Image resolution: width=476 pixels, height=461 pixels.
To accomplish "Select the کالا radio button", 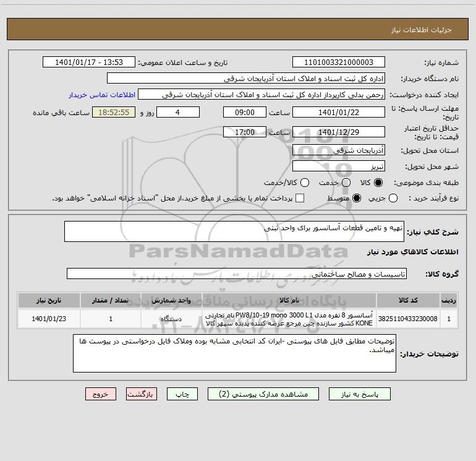I will click(378, 183).
